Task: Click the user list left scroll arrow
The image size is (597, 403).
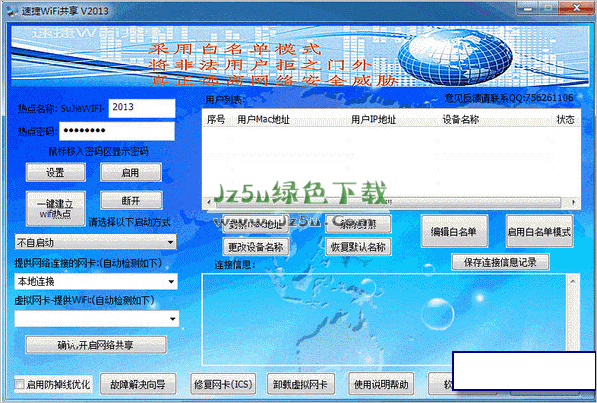Action: 208,203
